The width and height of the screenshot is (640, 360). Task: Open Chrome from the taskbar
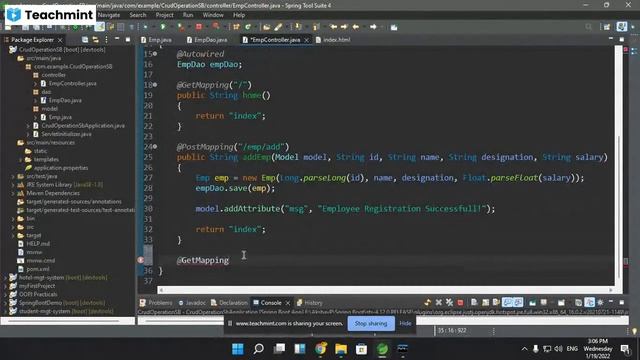tap(320, 349)
